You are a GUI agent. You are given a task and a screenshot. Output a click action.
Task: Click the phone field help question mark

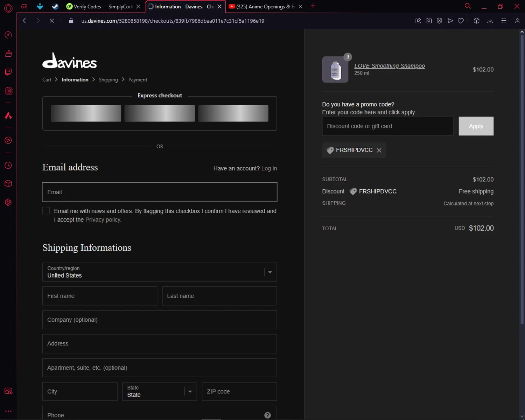268,415
